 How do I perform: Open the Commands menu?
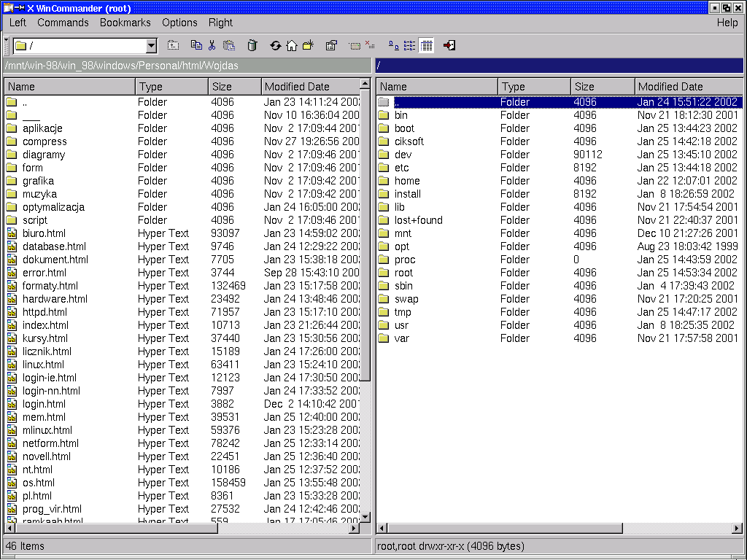pyautogui.click(x=63, y=23)
